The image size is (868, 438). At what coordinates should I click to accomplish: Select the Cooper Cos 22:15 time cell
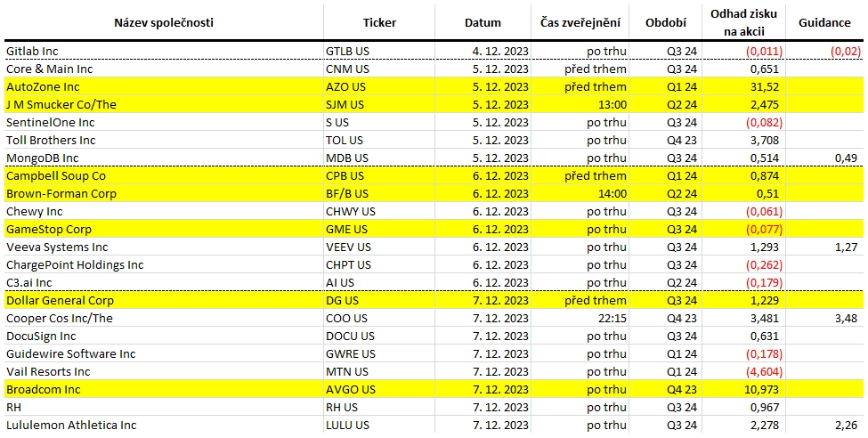click(x=612, y=319)
